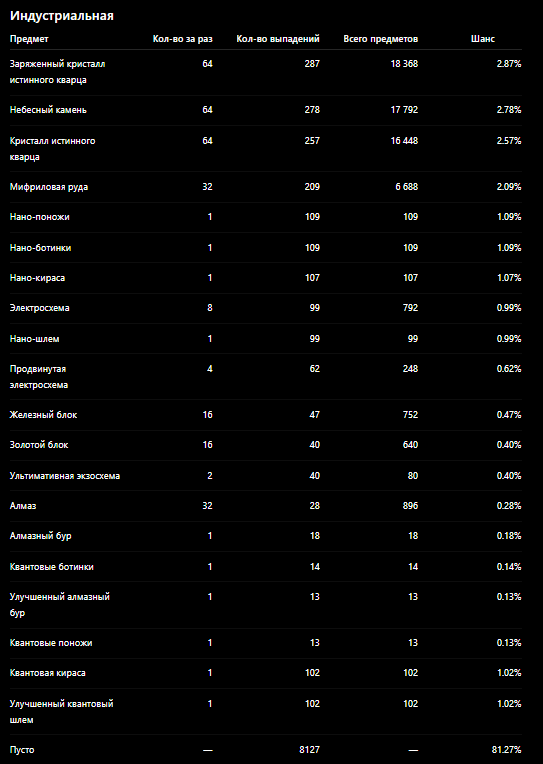Select the 'Нано-шлем' item name

pos(35,339)
